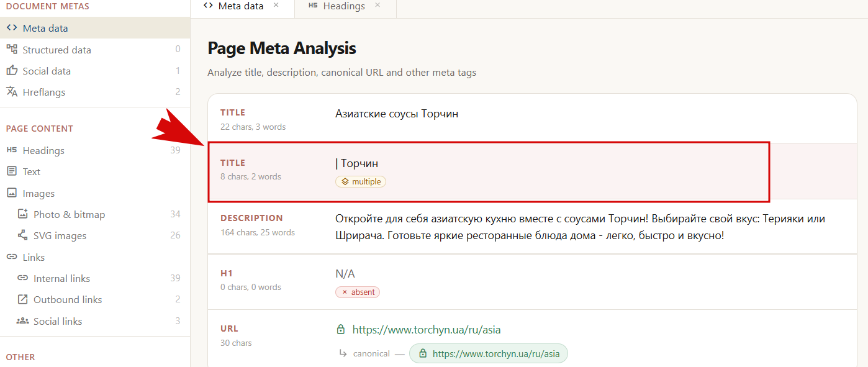Click the PAGE CONTENT section header
This screenshot has height=367, width=868.
40,129
